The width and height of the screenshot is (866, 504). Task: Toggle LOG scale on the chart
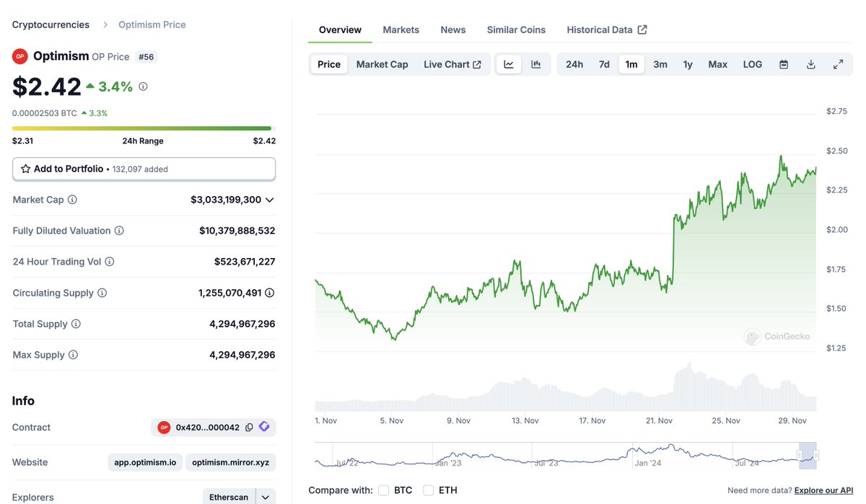tap(753, 64)
